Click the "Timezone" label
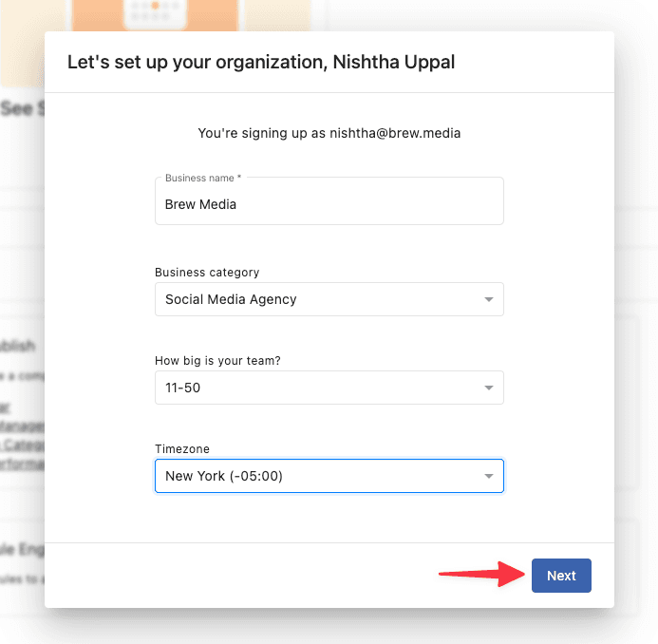 pyautogui.click(x=182, y=448)
